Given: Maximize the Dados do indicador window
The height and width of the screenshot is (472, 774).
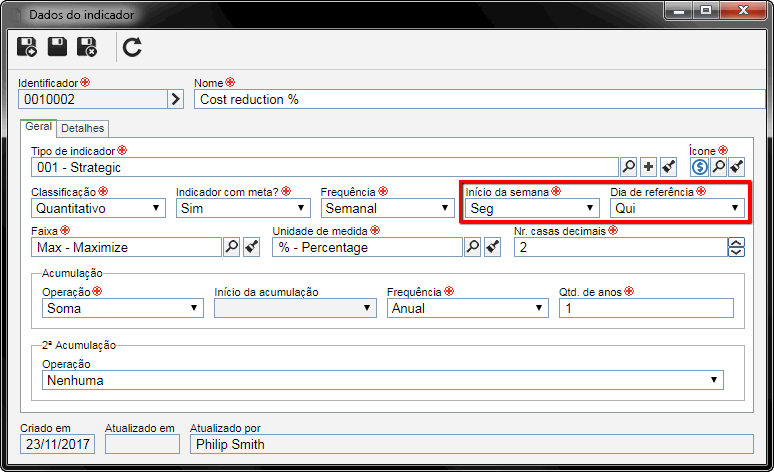Looking at the screenshot, I should click(x=706, y=10).
